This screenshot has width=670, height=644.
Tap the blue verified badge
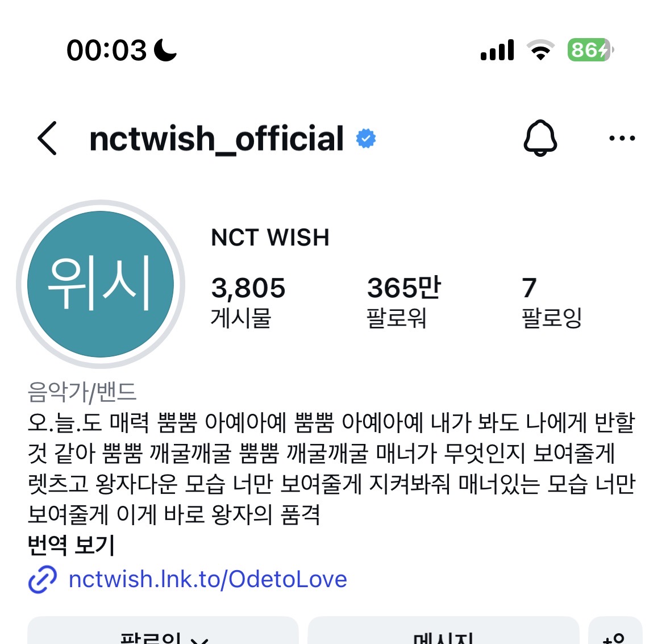(x=366, y=139)
